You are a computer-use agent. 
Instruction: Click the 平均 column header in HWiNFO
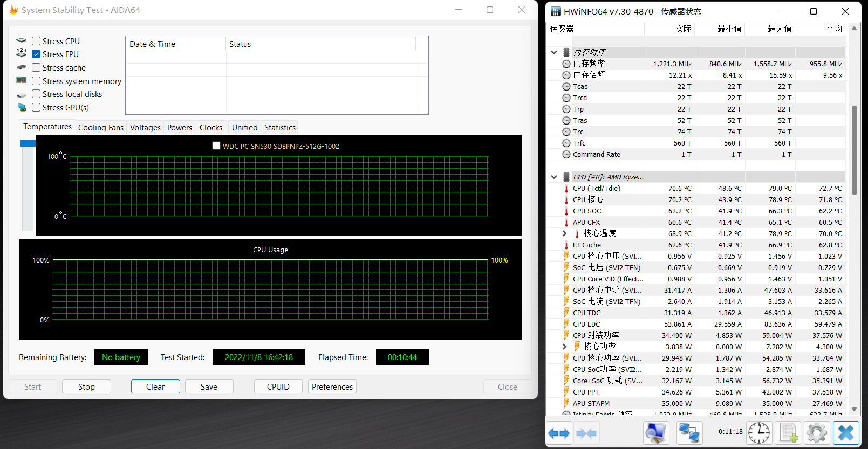point(821,29)
